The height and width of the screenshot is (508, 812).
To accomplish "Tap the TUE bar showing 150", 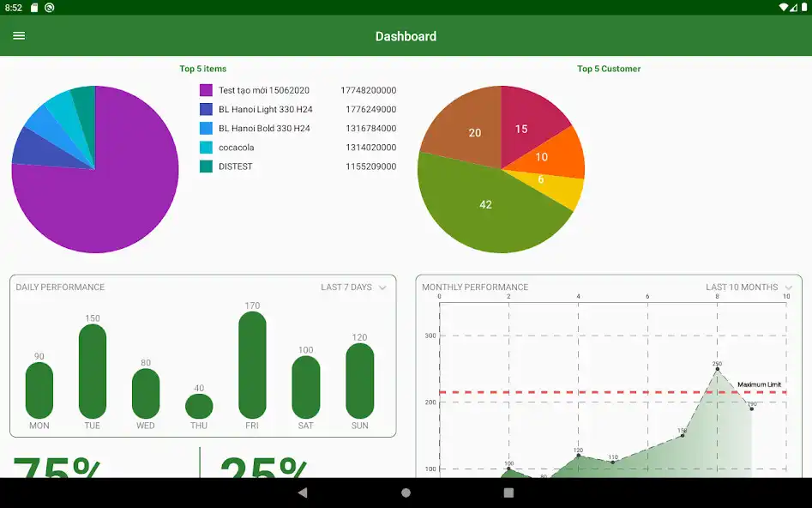I will [93, 372].
